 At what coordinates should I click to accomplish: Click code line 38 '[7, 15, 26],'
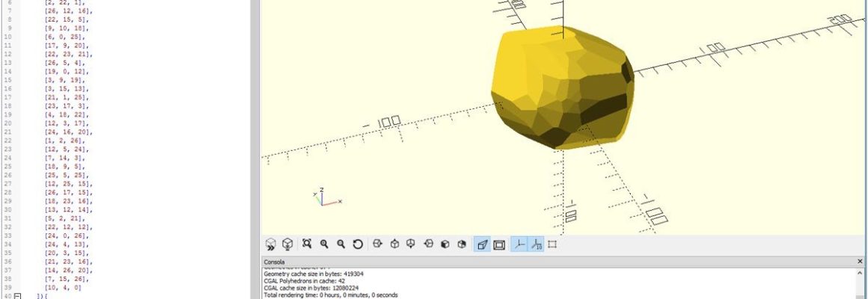pos(67,279)
